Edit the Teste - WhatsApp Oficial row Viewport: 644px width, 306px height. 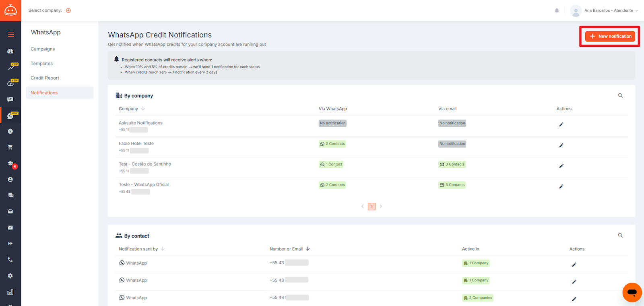pyautogui.click(x=561, y=186)
